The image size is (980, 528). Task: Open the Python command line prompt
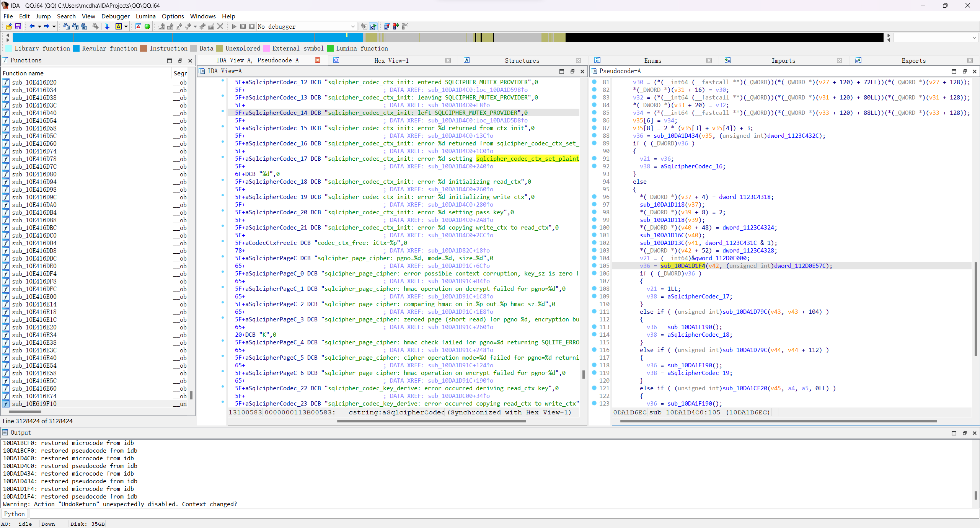(14, 514)
